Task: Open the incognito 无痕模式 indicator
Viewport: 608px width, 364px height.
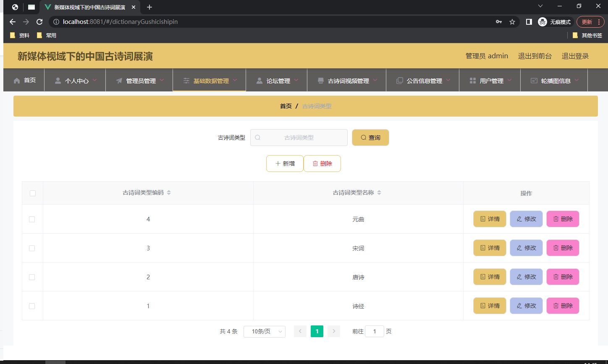Action: pos(555,22)
